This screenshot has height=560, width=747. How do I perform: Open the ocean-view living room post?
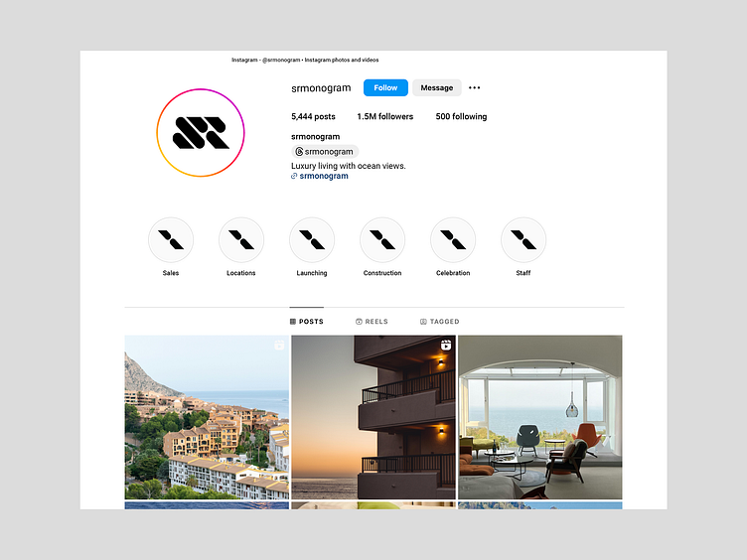tap(539, 417)
